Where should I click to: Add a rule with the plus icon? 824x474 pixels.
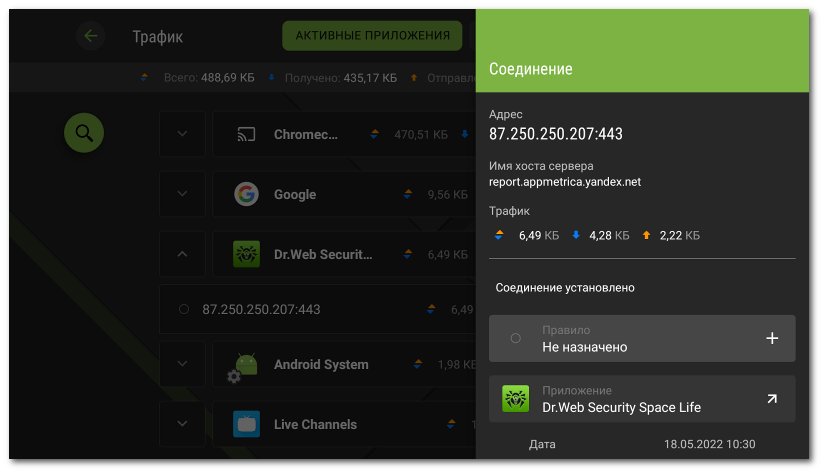(x=772, y=338)
